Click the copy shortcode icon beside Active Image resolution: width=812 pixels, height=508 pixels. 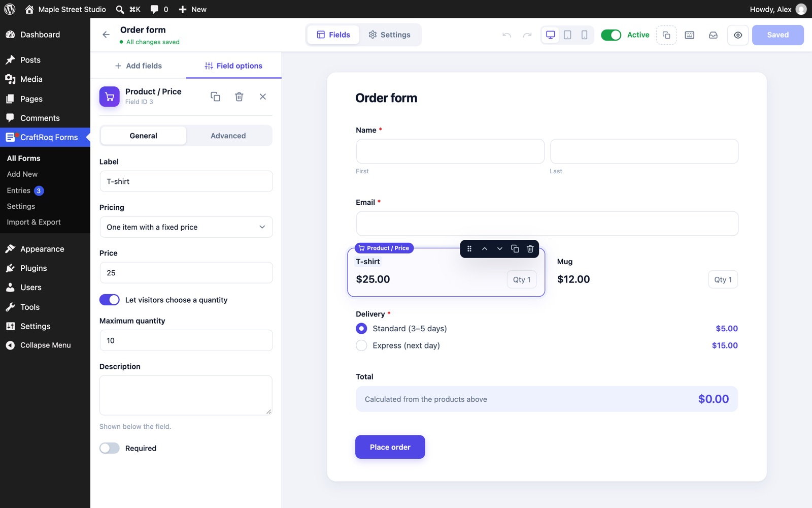pyautogui.click(x=666, y=35)
